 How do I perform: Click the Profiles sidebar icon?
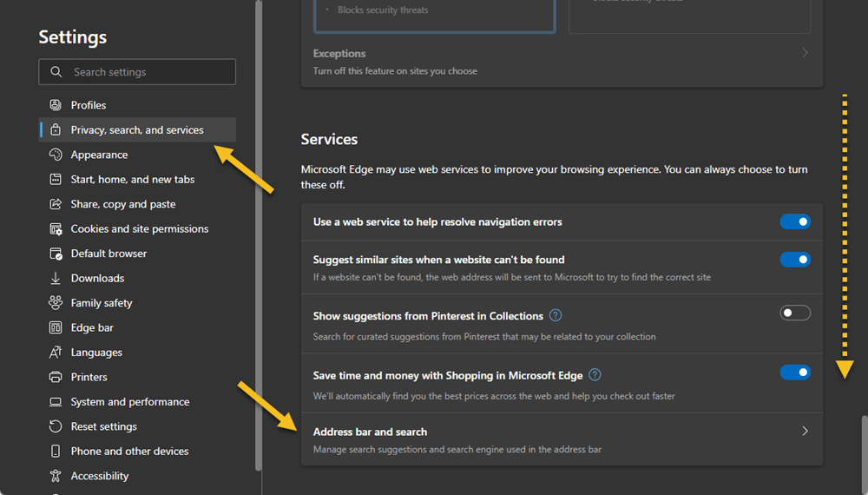pos(56,105)
